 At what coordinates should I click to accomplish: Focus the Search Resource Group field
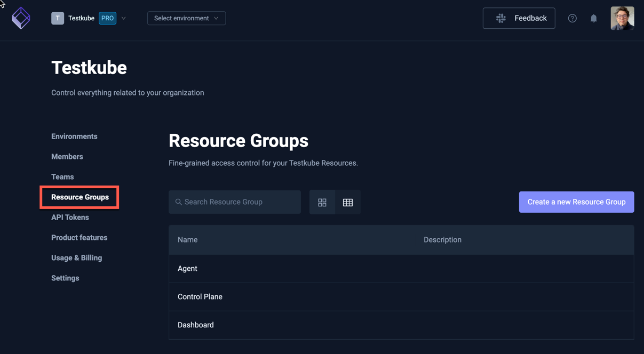235,202
